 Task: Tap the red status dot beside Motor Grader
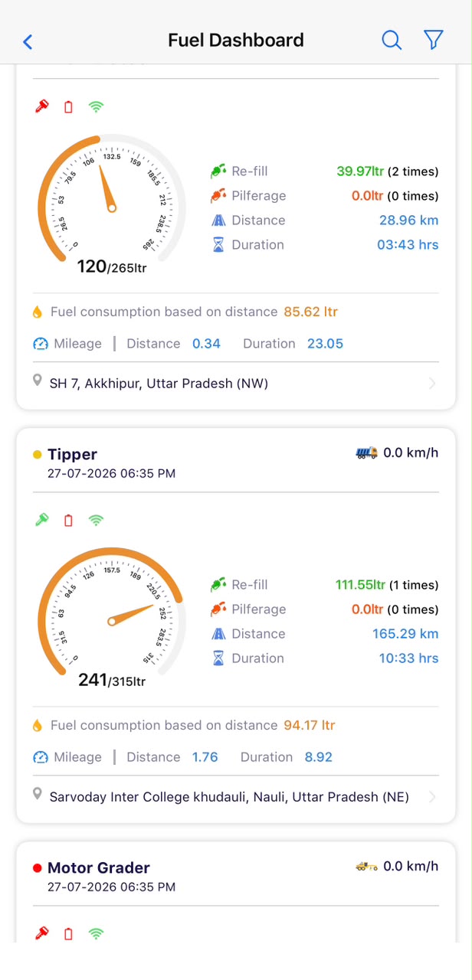38,868
